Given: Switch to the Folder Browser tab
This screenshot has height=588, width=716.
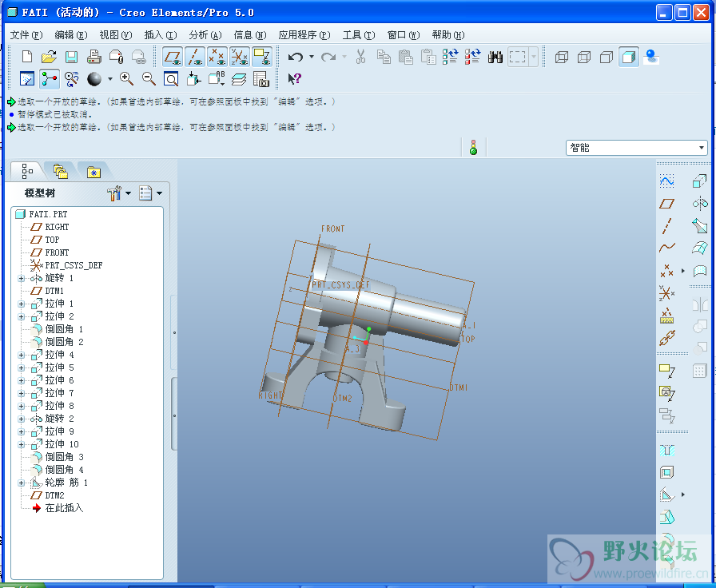Looking at the screenshot, I should point(60,172).
